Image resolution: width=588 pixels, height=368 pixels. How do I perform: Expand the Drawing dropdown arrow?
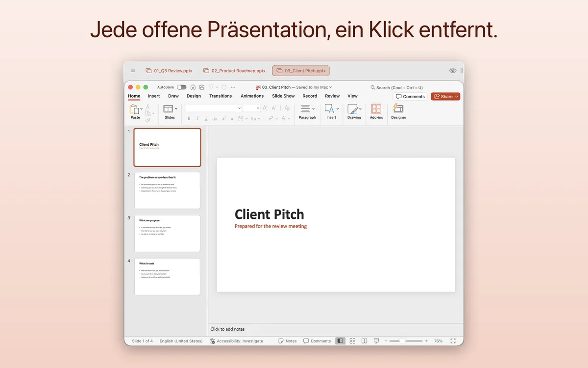click(x=360, y=109)
